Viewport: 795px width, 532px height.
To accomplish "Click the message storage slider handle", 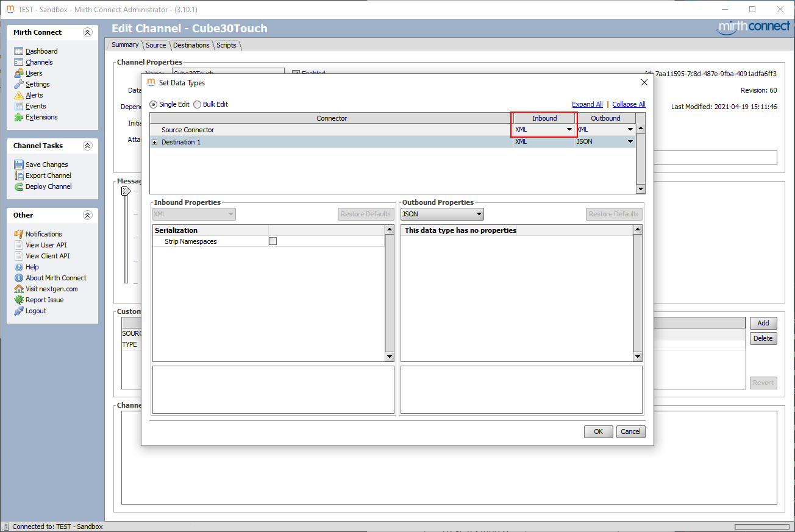I will [126, 191].
